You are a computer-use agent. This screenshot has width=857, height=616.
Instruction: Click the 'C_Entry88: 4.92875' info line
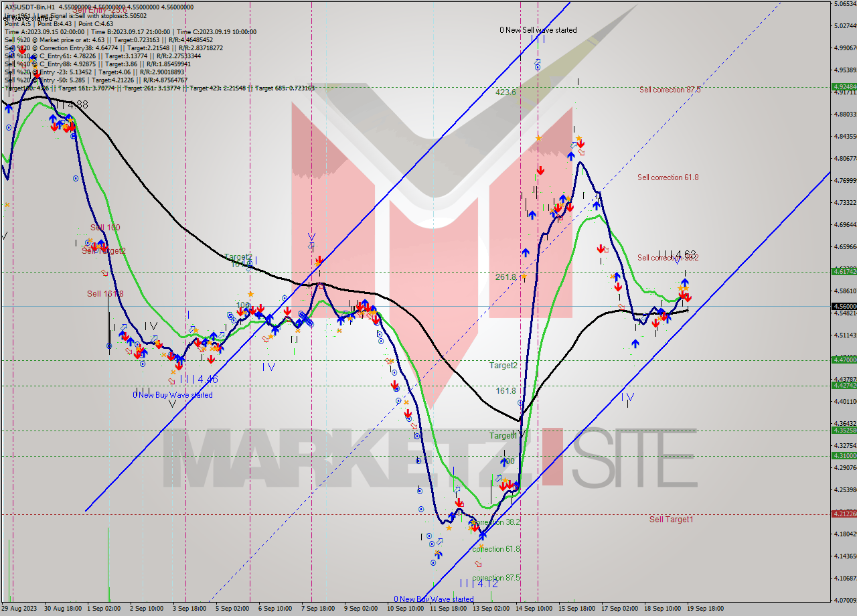pyautogui.click(x=99, y=64)
